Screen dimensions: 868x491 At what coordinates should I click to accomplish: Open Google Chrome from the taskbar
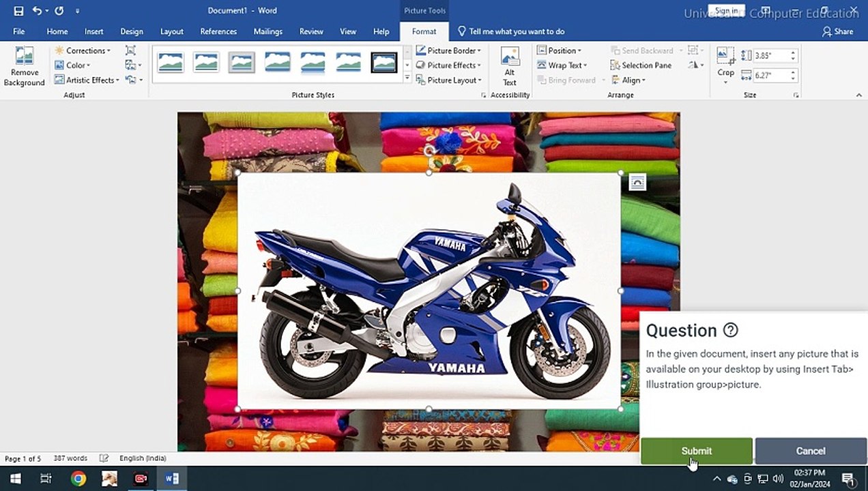78,479
